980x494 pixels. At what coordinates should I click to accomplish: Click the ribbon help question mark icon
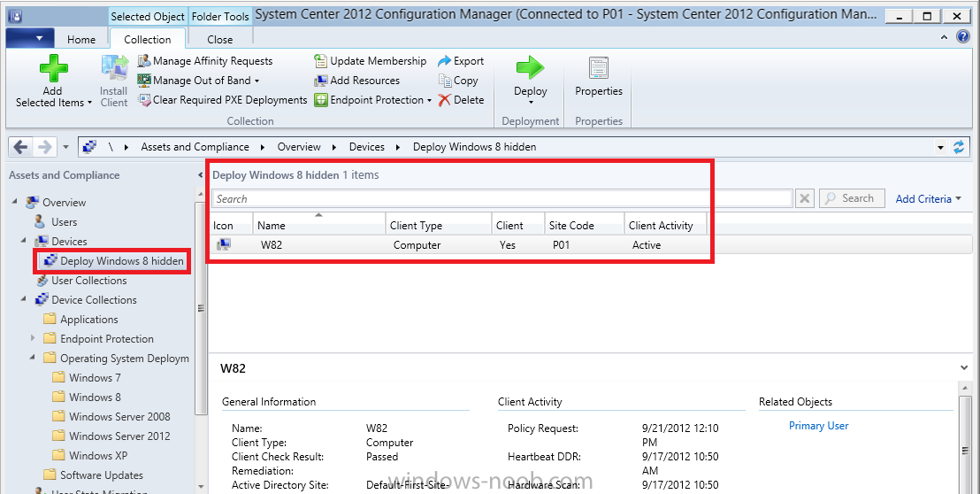(x=963, y=37)
